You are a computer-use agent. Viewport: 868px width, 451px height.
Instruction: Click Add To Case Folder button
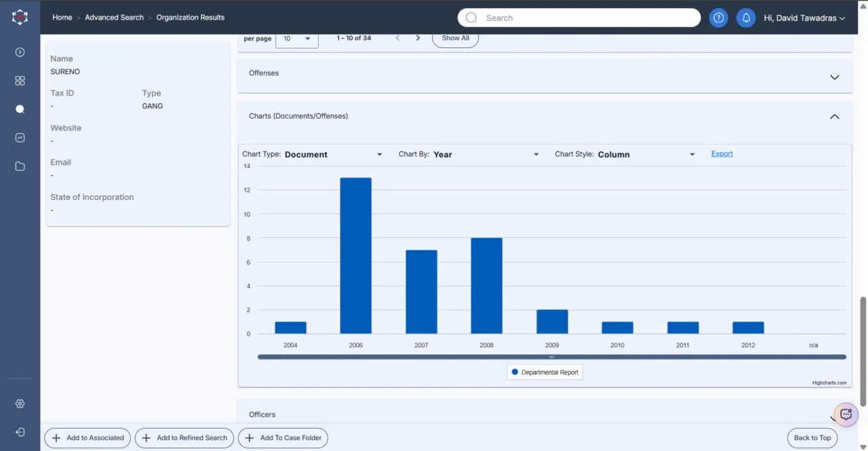click(x=283, y=438)
